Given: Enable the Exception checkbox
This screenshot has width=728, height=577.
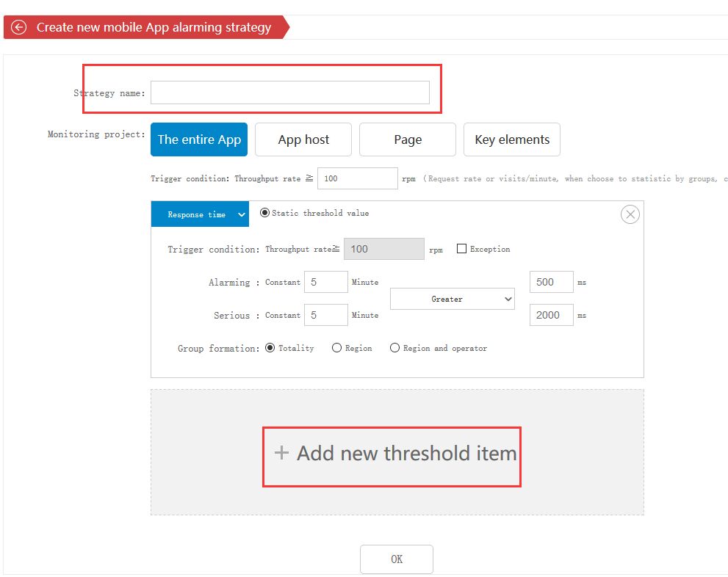Looking at the screenshot, I should tap(461, 249).
